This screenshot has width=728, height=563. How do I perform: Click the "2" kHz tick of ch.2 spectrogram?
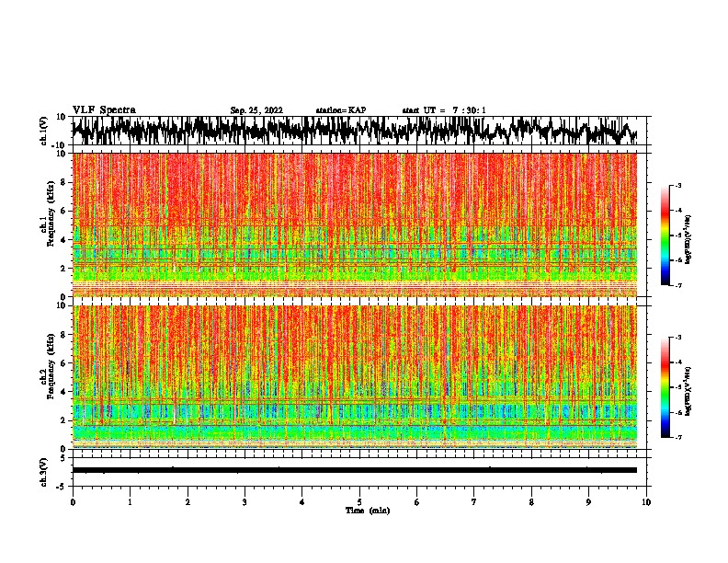pyautogui.click(x=64, y=420)
